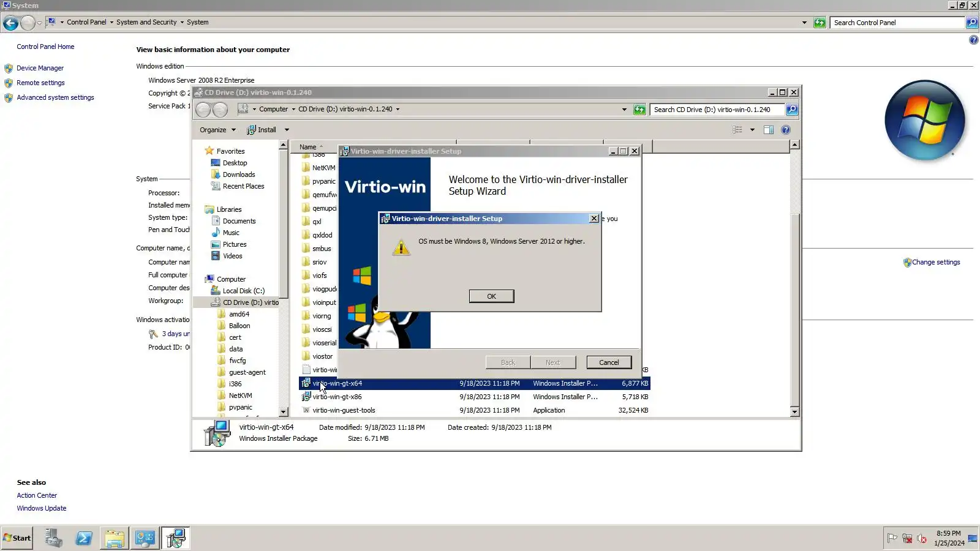Image resolution: width=980 pixels, height=551 pixels.
Task: Open the Documents library icon
Action: [x=216, y=221]
